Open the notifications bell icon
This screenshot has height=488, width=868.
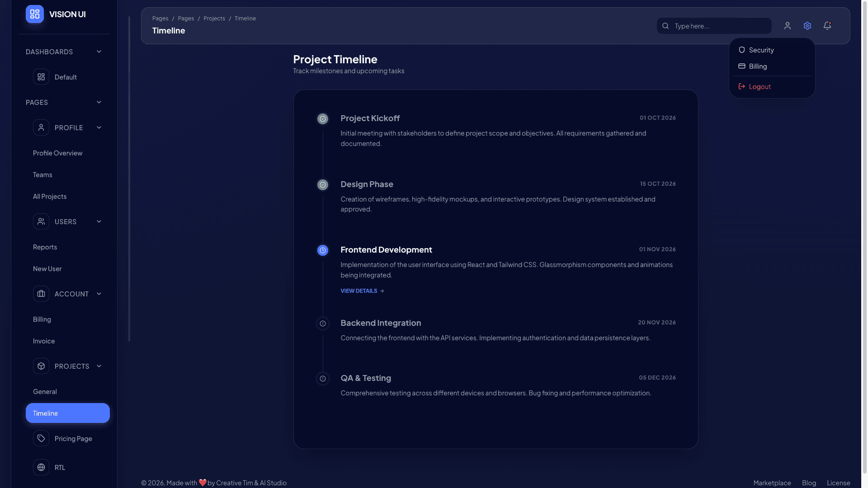coord(827,26)
